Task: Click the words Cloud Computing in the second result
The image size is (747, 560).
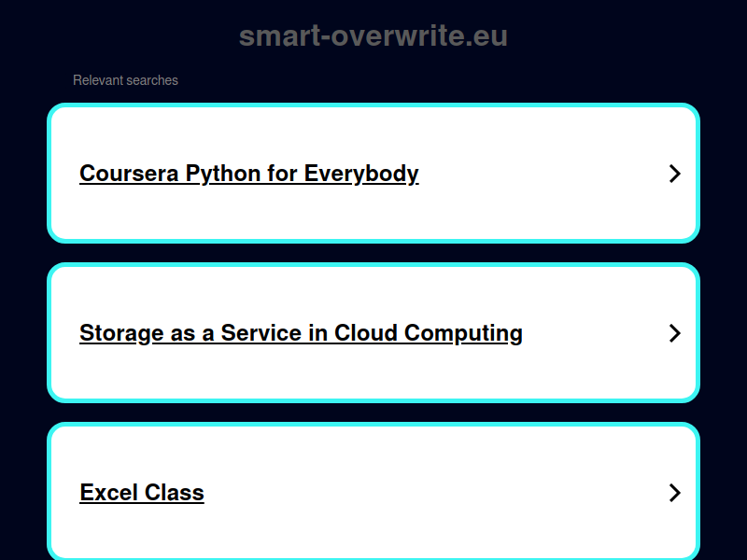Action: [429, 333]
